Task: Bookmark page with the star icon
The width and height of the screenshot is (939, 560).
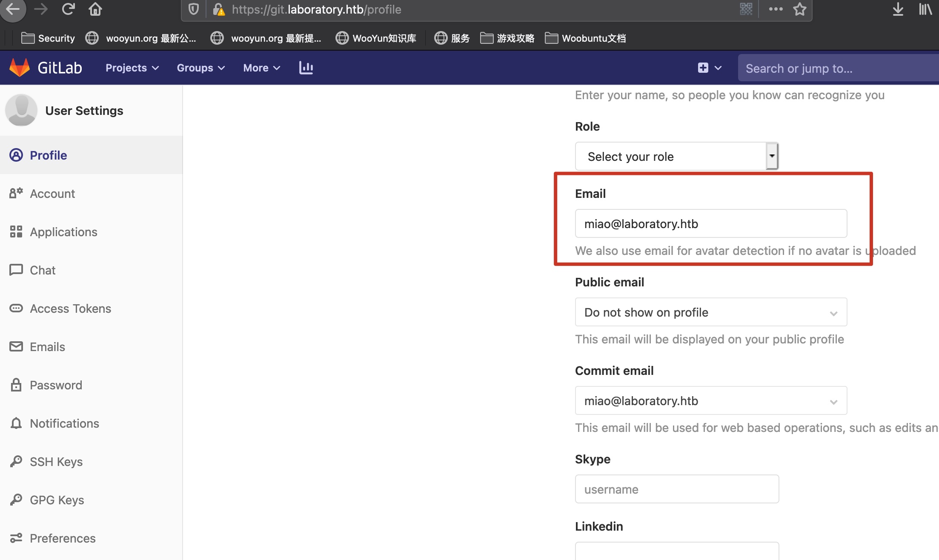Action: click(x=799, y=9)
